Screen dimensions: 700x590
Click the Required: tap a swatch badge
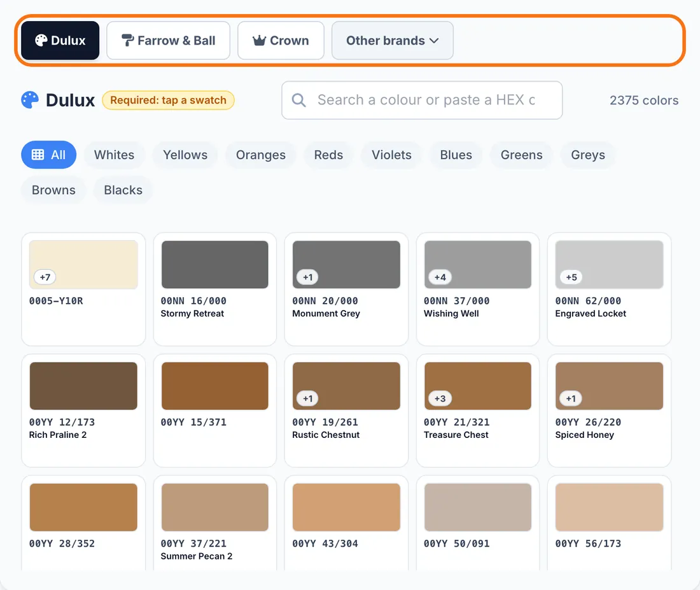pyautogui.click(x=168, y=100)
